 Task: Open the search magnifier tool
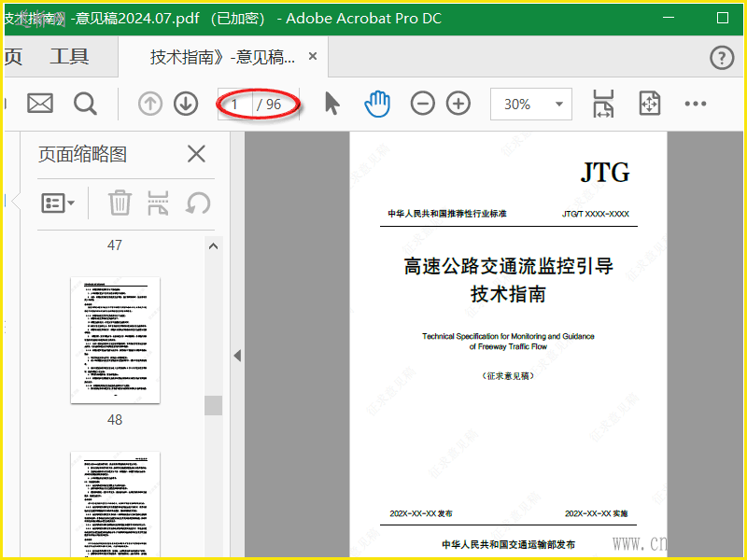pos(85,104)
